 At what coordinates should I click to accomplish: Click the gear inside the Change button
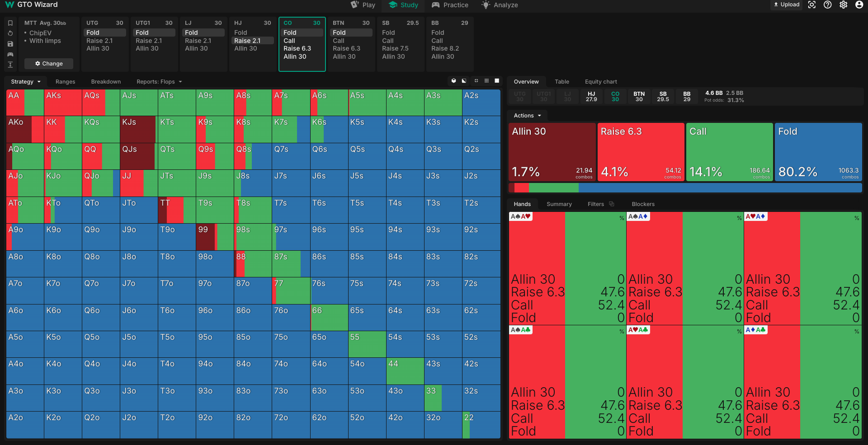click(38, 64)
